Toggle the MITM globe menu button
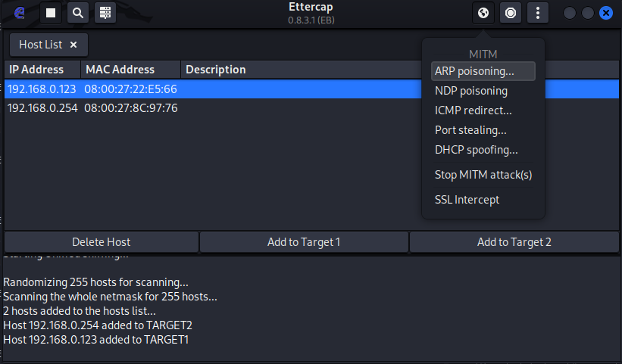This screenshot has width=622, height=364. (483, 13)
